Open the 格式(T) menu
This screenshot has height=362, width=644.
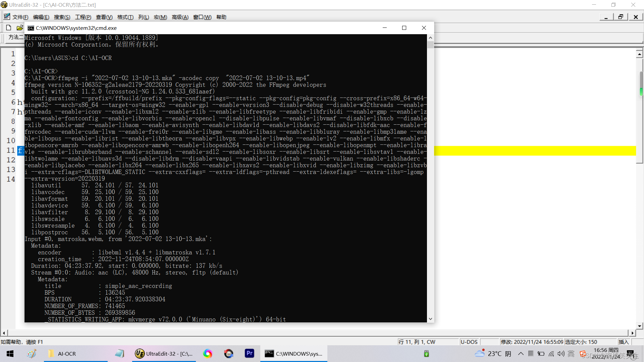[125, 17]
